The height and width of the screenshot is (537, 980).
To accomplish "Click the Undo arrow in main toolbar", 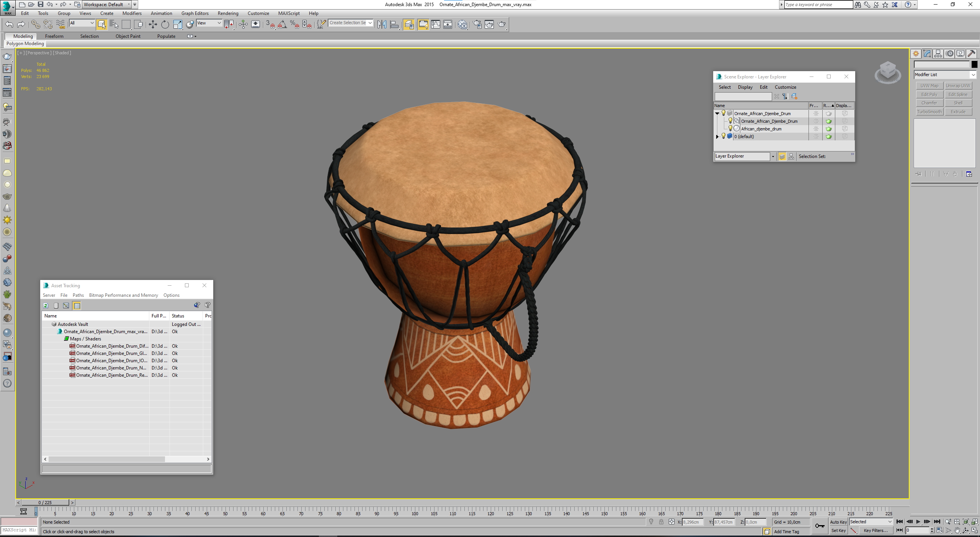I will point(9,24).
